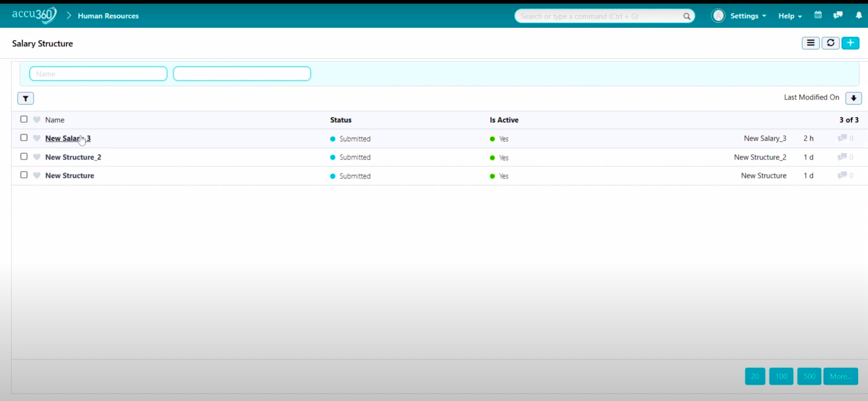
Task: Click the 3 of 3 count
Action: 849,120
